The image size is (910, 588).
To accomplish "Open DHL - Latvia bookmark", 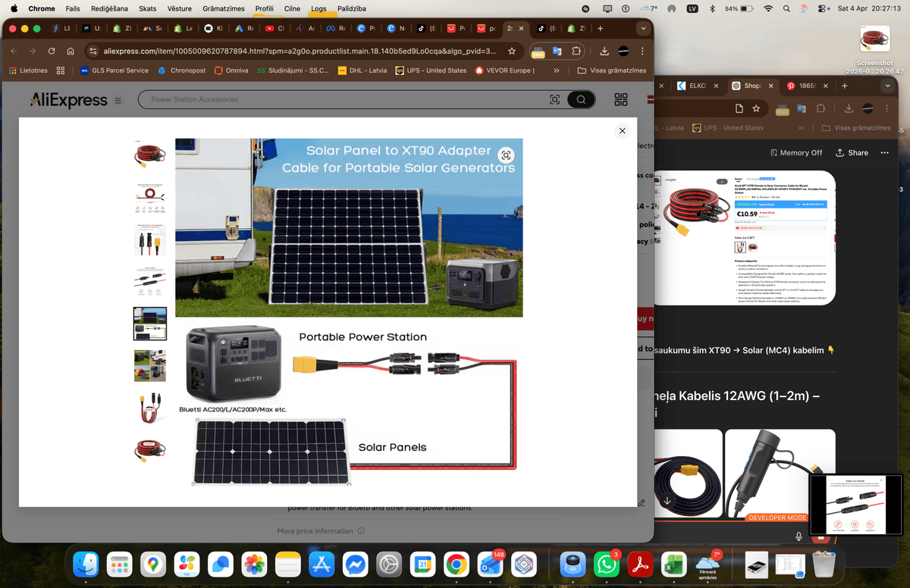I will point(362,70).
